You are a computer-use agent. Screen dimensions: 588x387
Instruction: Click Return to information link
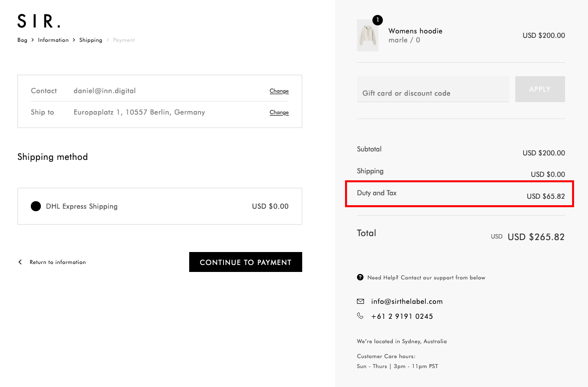58,262
